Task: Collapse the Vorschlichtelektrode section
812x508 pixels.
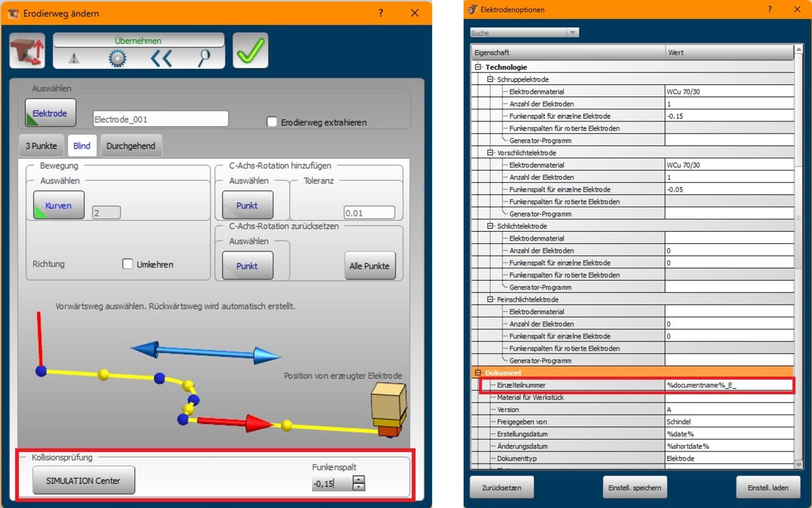Action: (x=490, y=152)
